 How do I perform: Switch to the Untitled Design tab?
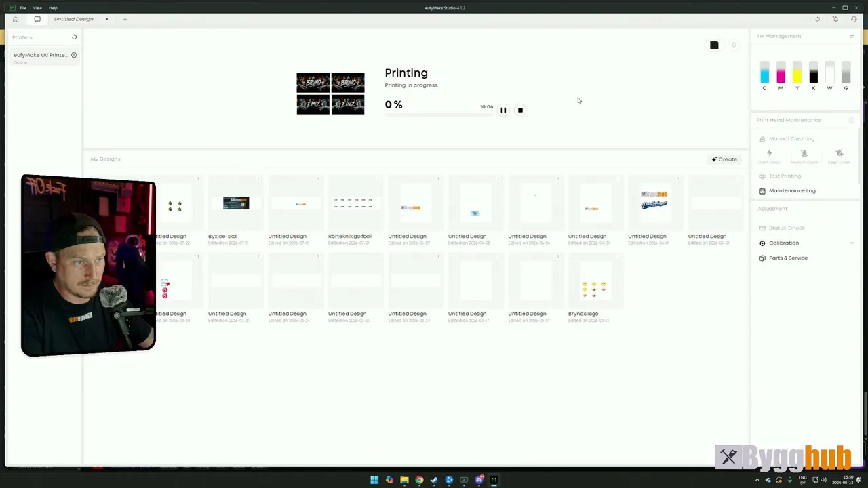pos(74,19)
